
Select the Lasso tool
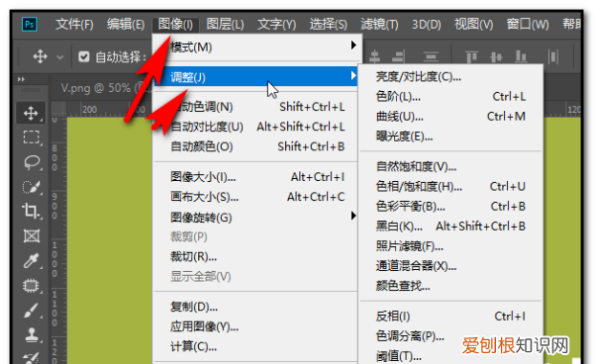(32, 162)
